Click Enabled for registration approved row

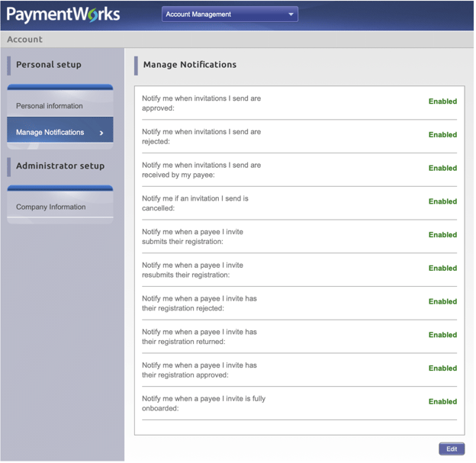point(443,368)
